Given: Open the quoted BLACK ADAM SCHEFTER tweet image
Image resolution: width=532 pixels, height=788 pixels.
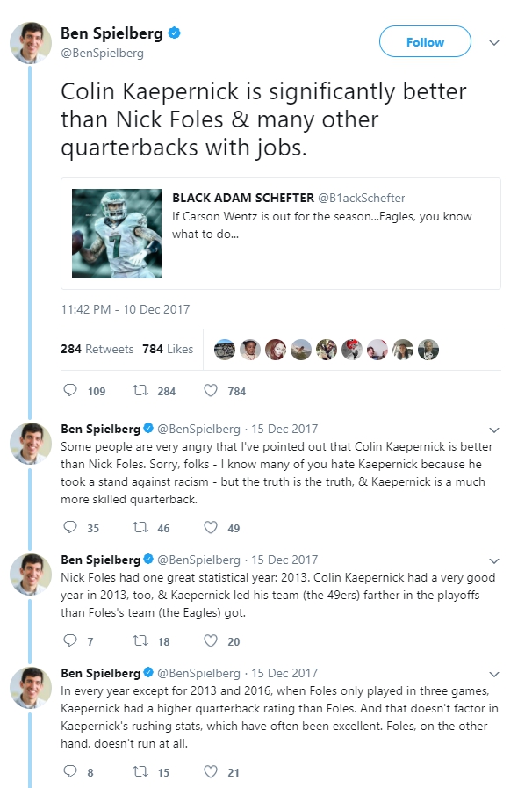Looking at the screenshot, I should click(117, 233).
